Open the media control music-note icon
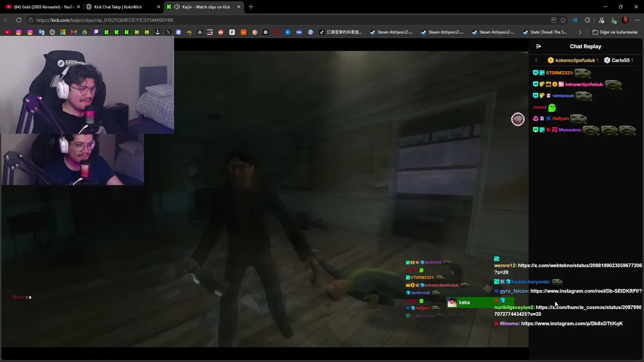Screen dimensions: 644x362 tap(601, 20)
